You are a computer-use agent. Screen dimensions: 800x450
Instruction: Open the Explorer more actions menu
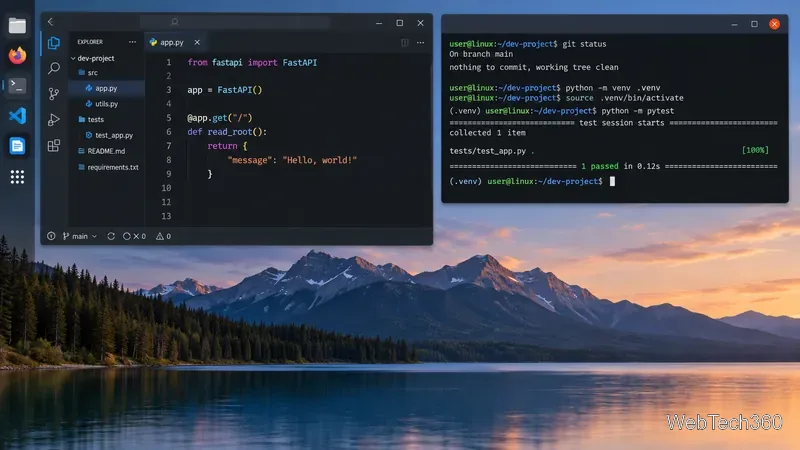coord(133,42)
